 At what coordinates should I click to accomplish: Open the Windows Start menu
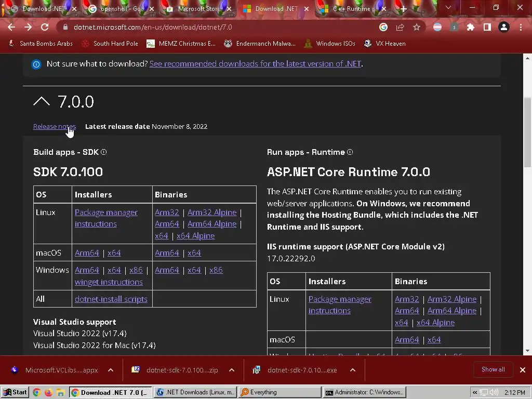pyautogui.click(x=15, y=392)
